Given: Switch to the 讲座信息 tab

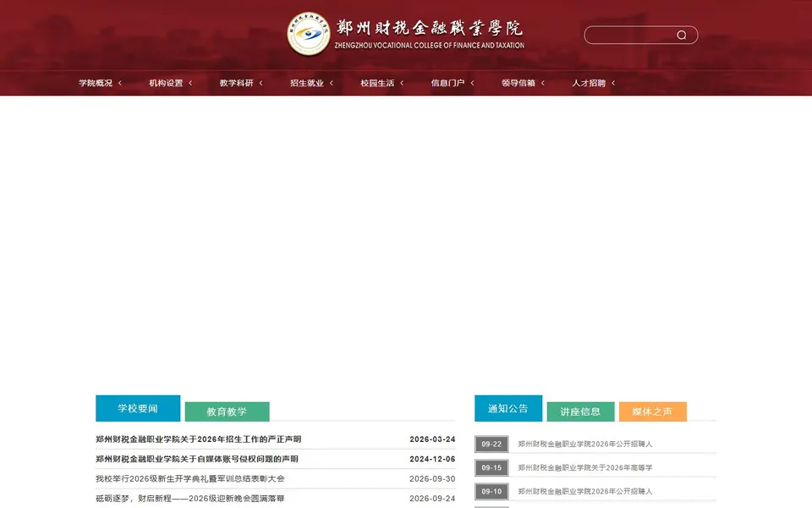Looking at the screenshot, I should click(580, 411).
